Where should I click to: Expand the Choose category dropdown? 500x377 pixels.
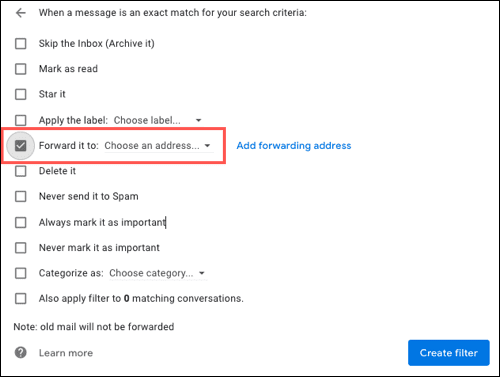pyautogui.click(x=157, y=273)
